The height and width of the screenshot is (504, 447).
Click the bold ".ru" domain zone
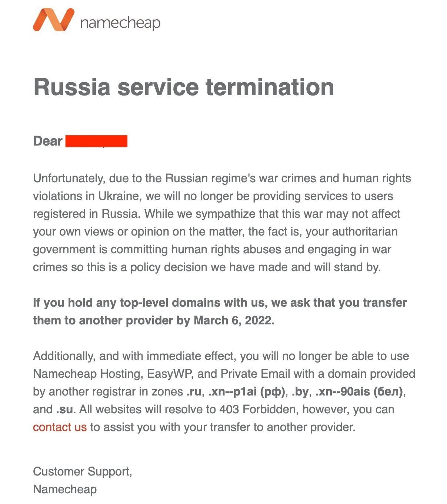(194, 391)
